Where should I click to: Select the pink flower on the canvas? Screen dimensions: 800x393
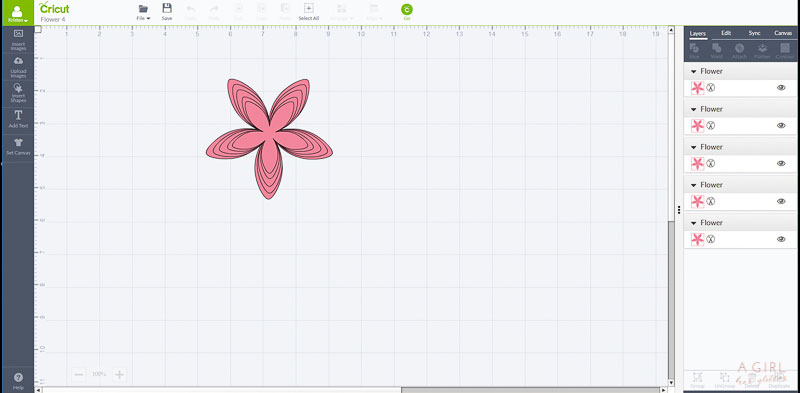[269, 138]
